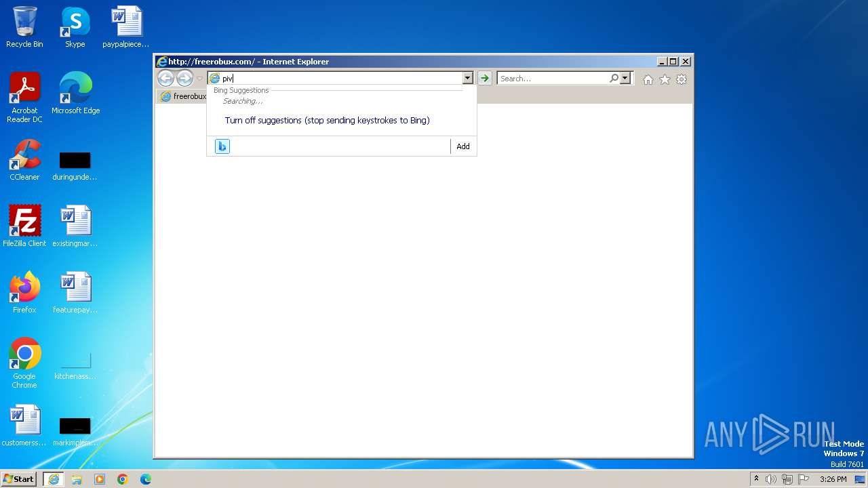Open Microsoft Edge desktop shortcut
Viewport: 868px width, 488px height.
(75, 94)
